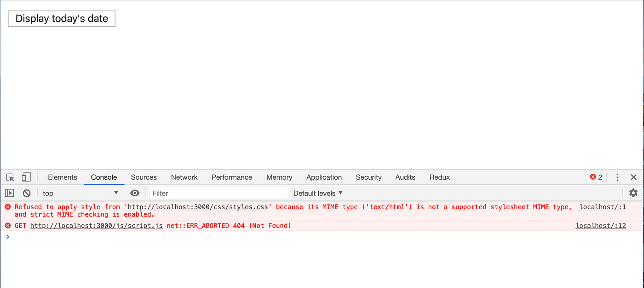Activate the inspect element picker icon
Image resolution: width=644 pixels, height=288 pixels.
pos(10,177)
